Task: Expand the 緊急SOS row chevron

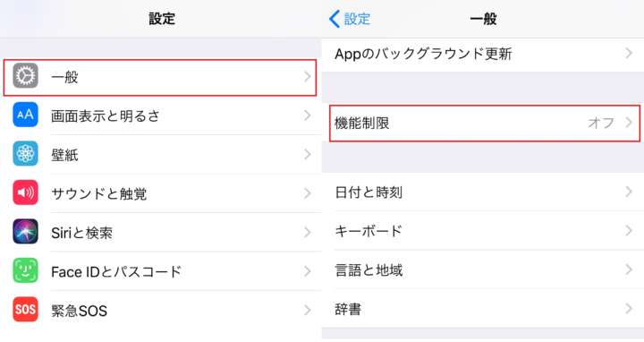Action: pyautogui.click(x=307, y=310)
